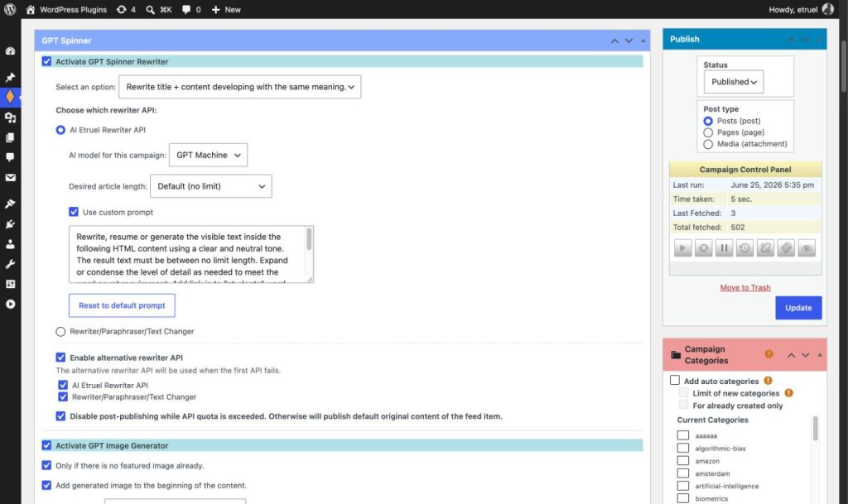Viewport: 848px width, 504px height.
Task: Open the WordPress logo menu
Action: point(10,9)
